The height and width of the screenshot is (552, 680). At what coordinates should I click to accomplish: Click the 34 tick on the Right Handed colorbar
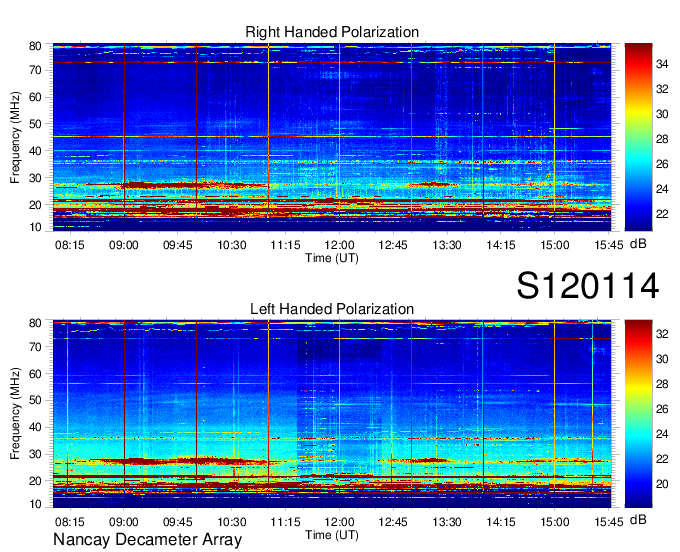tap(662, 65)
